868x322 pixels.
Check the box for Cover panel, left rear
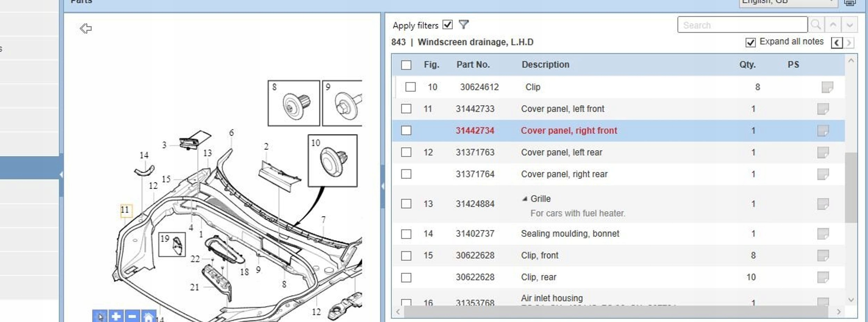click(x=406, y=152)
